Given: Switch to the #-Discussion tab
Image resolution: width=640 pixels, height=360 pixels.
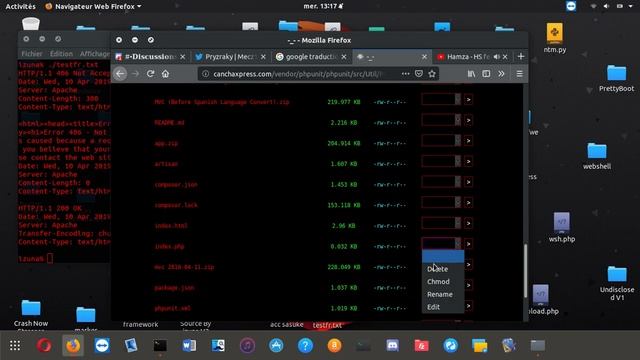Looking at the screenshot, I should click(151, 57).
